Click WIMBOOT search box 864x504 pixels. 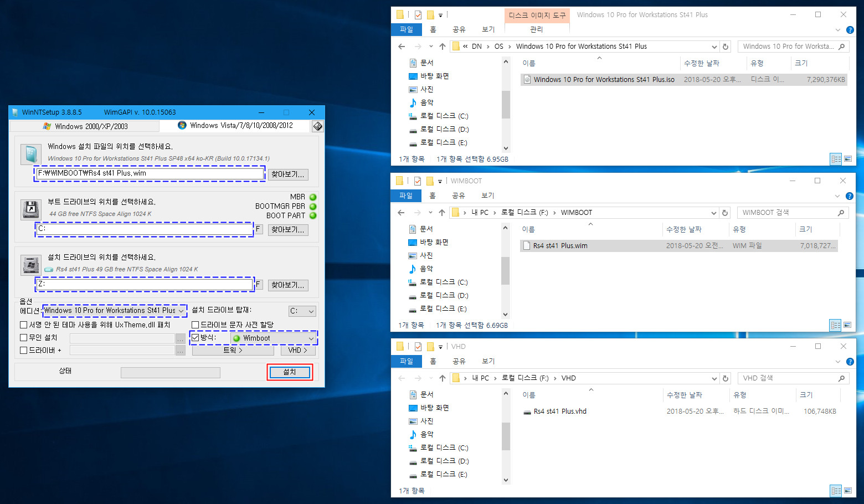793,213
